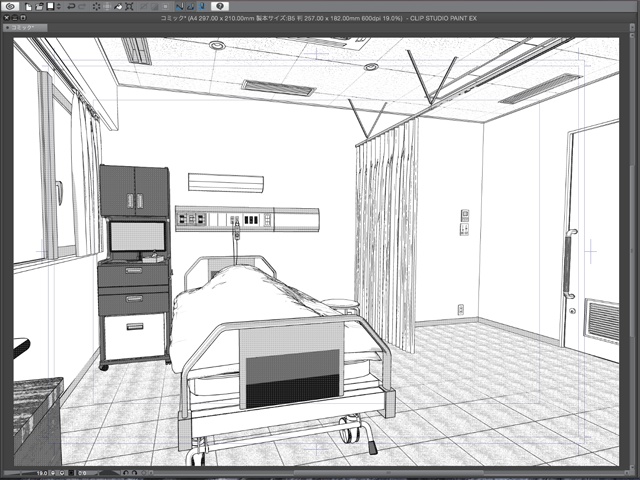Click the Clear Outside Selection icon
This screenshot has height=480, width=640.
pyautogui.click(x=107, y=7)
